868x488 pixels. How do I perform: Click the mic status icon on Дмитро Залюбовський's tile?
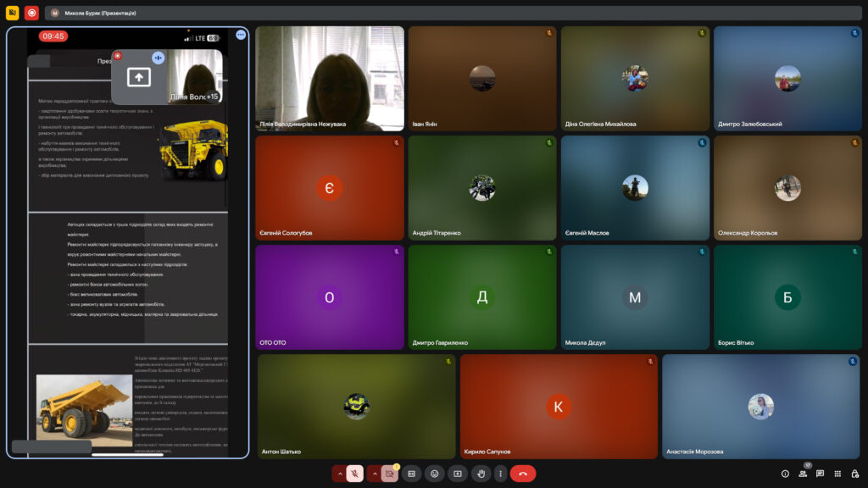pos(854,33)
